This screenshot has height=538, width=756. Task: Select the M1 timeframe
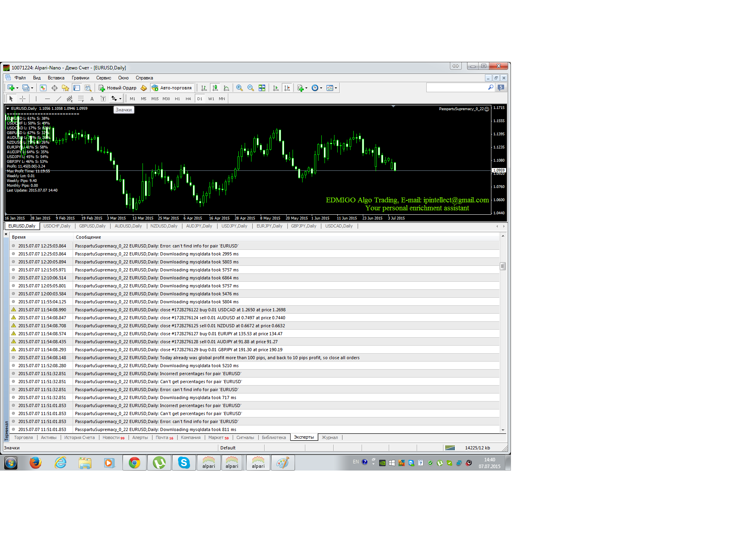[x=133, y=99]
